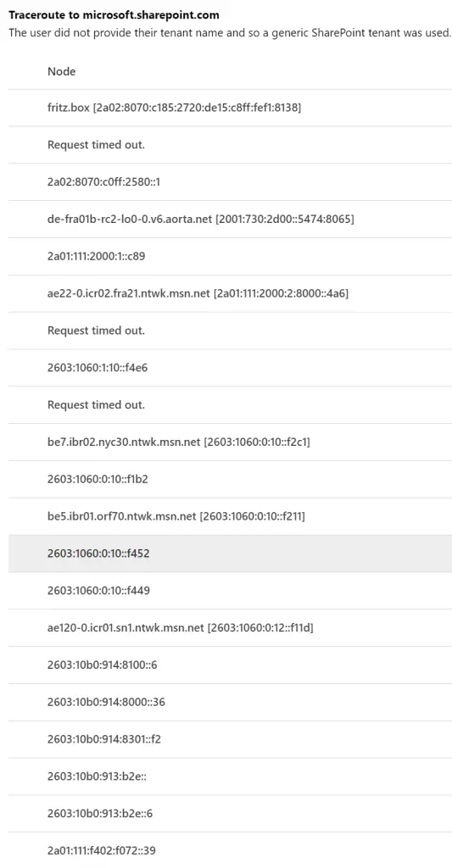Click the 2603:1060:1:10::f4e6 row

tap(230, 368)
